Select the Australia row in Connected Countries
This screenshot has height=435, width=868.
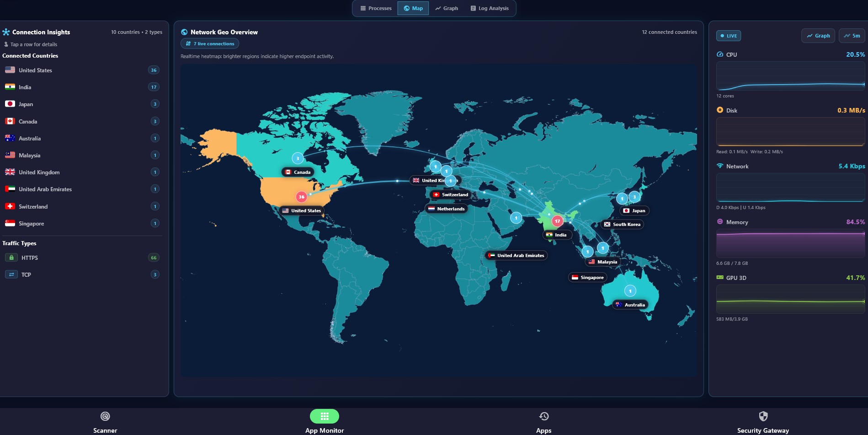tap(82, 138)
